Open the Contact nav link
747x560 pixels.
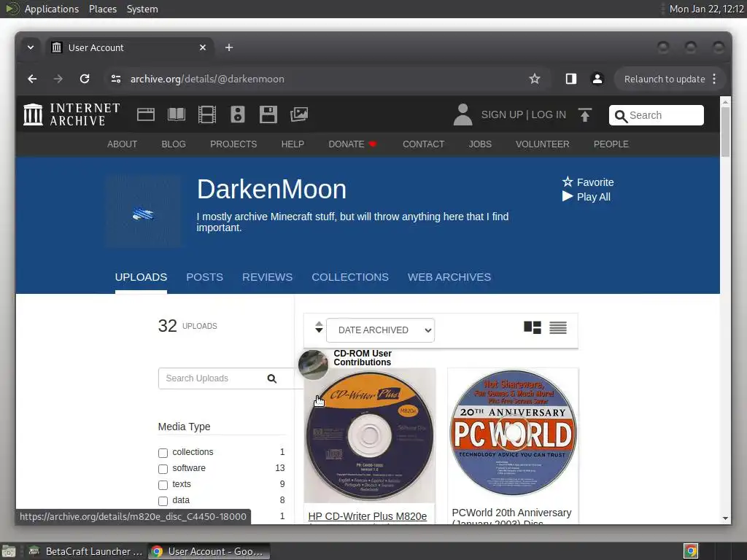point(424,144)
